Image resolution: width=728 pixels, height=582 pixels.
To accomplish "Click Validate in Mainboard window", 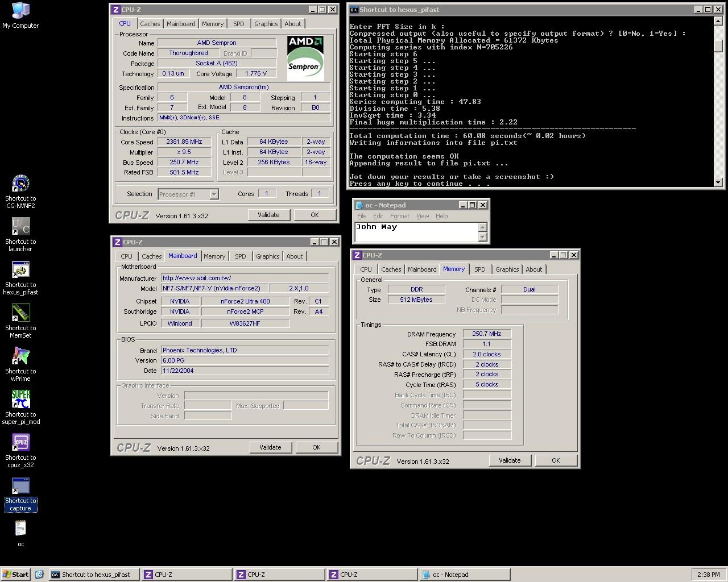I will (270, 447).
